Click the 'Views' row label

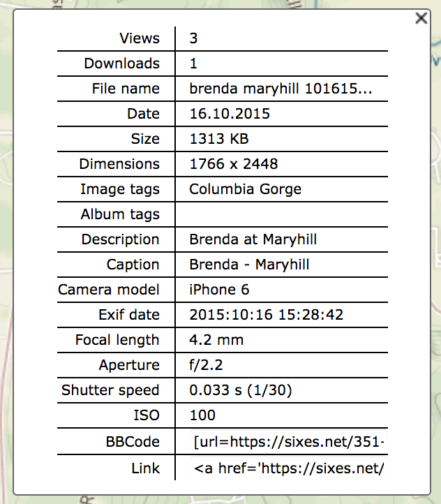coord(140,38)
